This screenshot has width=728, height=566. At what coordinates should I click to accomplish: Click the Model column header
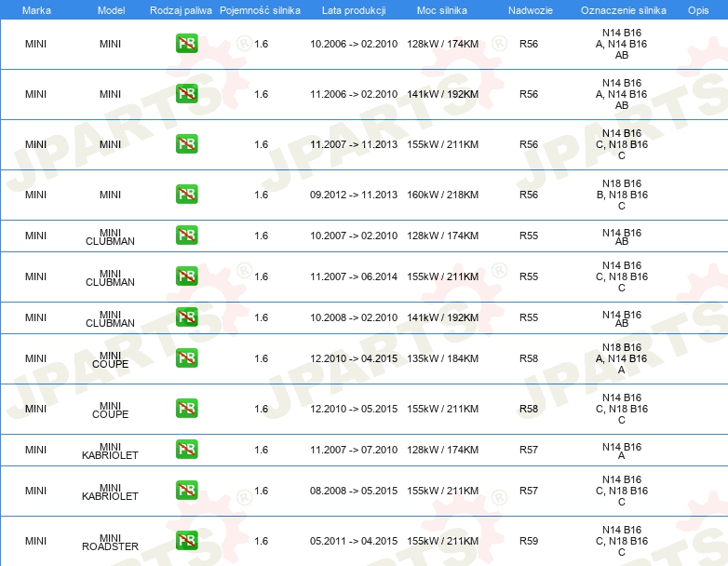tap(111, 10)
